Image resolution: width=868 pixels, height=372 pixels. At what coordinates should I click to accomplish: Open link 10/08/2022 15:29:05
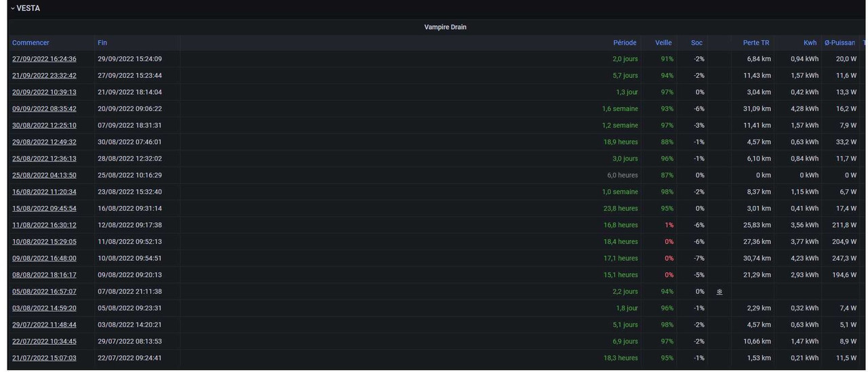(44, 242)
